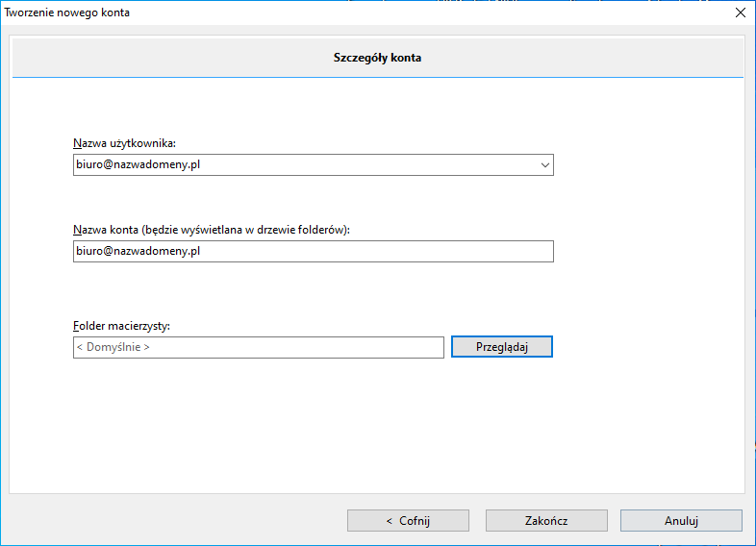This screenshot has height=546, width=756.
Task: Click the Nazwa użytkownika label
Action: (x=124, y=143)
